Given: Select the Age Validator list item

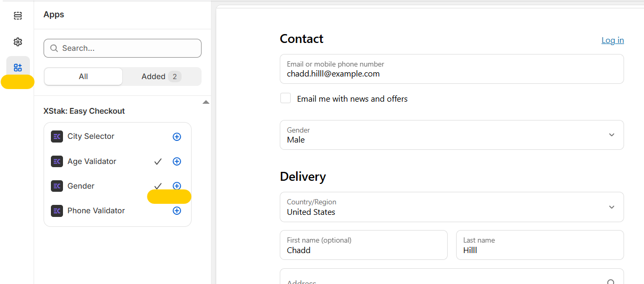Looking at the screenshot, I should (92, 161).
